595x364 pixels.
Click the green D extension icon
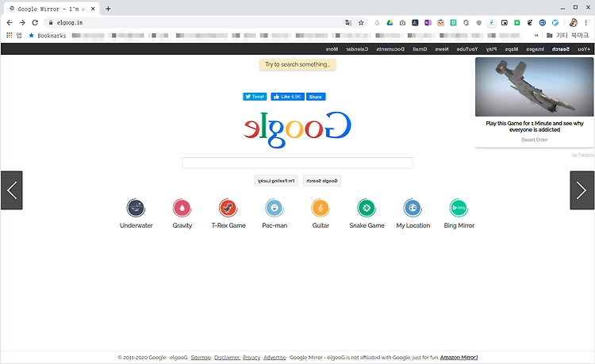point(453,23)
